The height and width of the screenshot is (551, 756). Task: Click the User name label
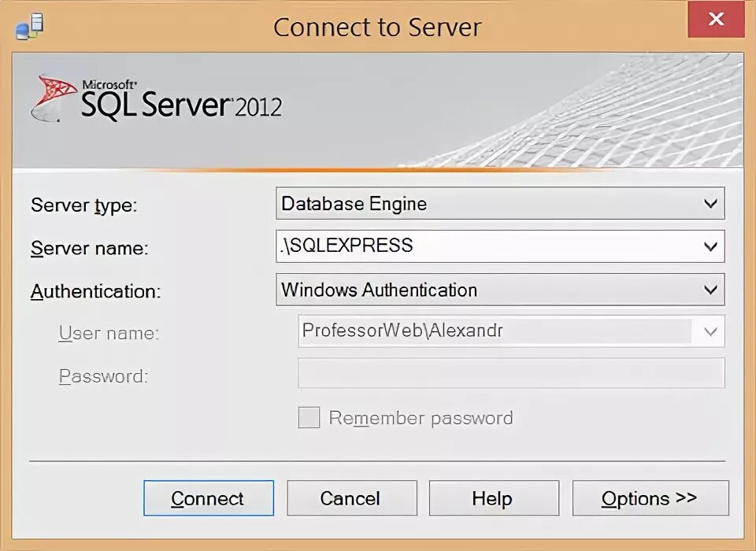coord(109,333)
